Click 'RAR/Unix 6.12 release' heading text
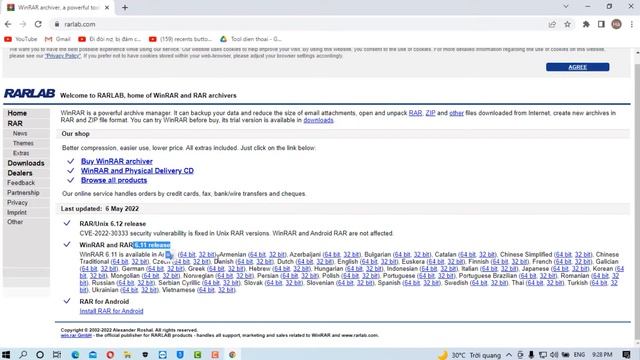The width and height of the screenshot is (640, 360). pyautogui.click(x=113, y=224)
